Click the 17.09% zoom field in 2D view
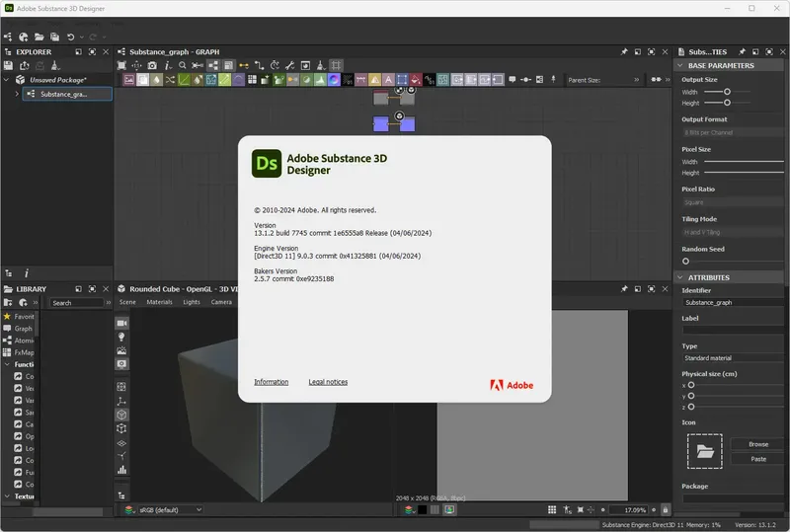This screenshot has width=790, height=532. point(628,510)
